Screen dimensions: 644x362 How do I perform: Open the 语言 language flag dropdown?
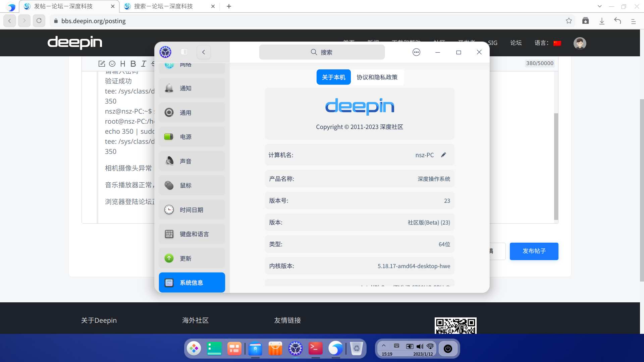[x=557, y=43]
